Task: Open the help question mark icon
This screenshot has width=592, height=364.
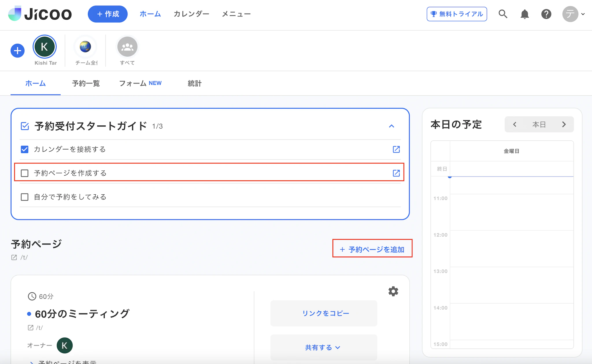Action: (x=546, y=14)
